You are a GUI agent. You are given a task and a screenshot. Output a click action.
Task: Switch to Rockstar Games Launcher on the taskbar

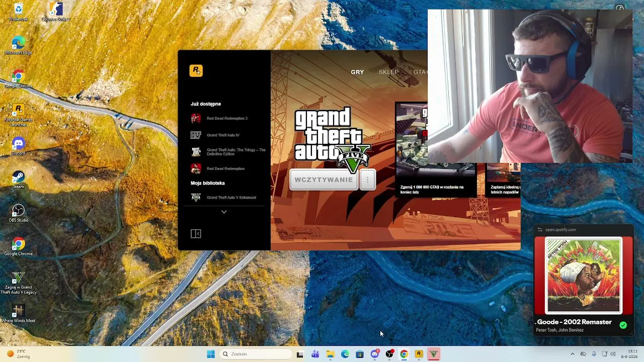[419, 354]
